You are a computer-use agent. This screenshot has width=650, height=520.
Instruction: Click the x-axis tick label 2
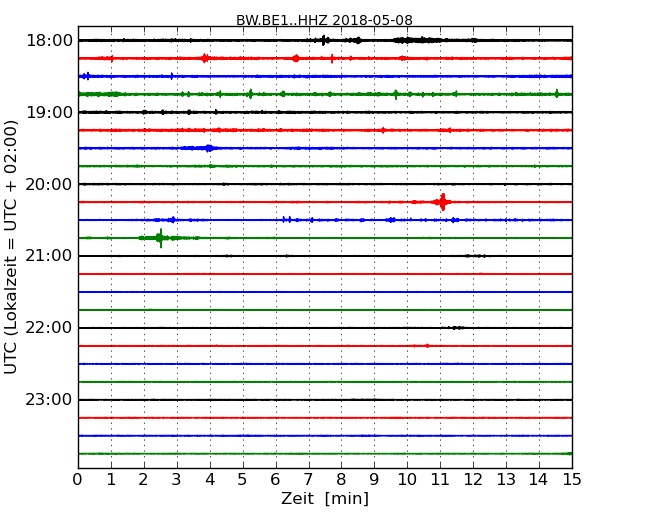pos(143,480)
